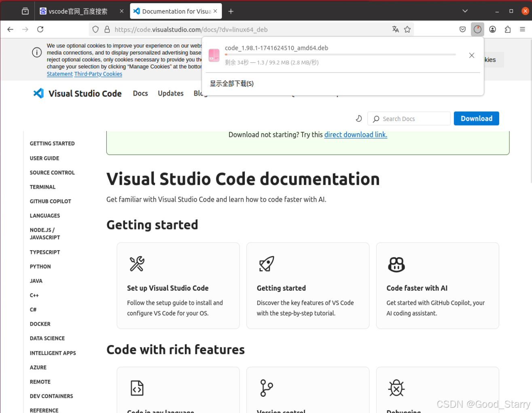Expand LANGUAGES section in sidebar
This screenshot has width=532, height=413.
(45, 215)
